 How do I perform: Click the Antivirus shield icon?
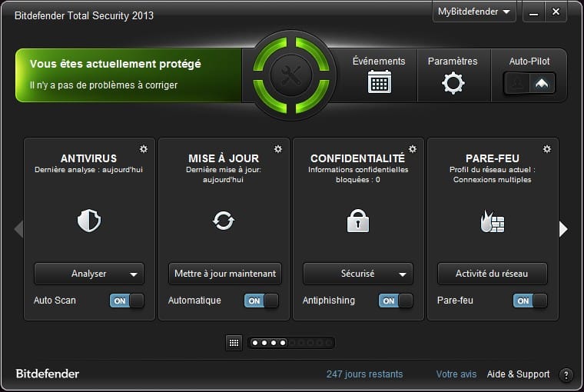pos(89,221)
